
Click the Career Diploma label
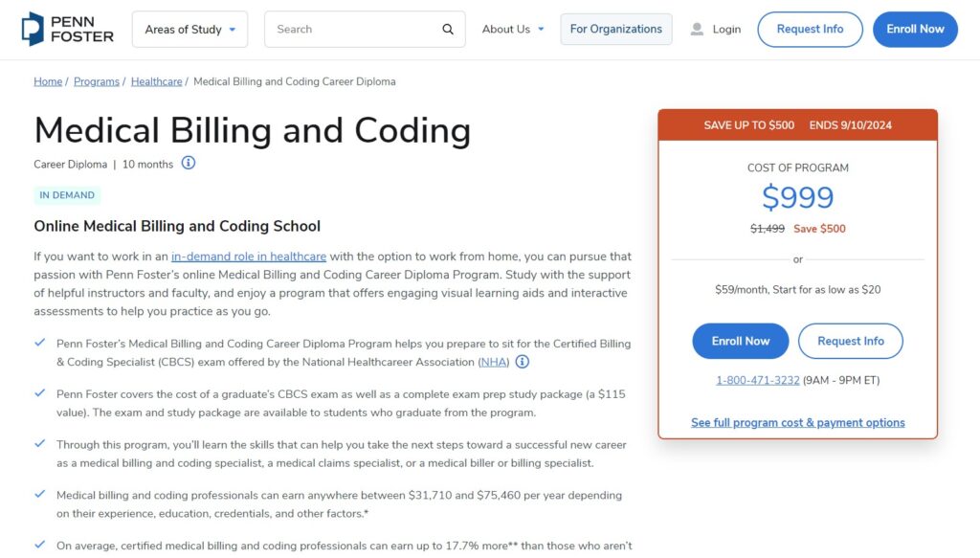point(71,165)
